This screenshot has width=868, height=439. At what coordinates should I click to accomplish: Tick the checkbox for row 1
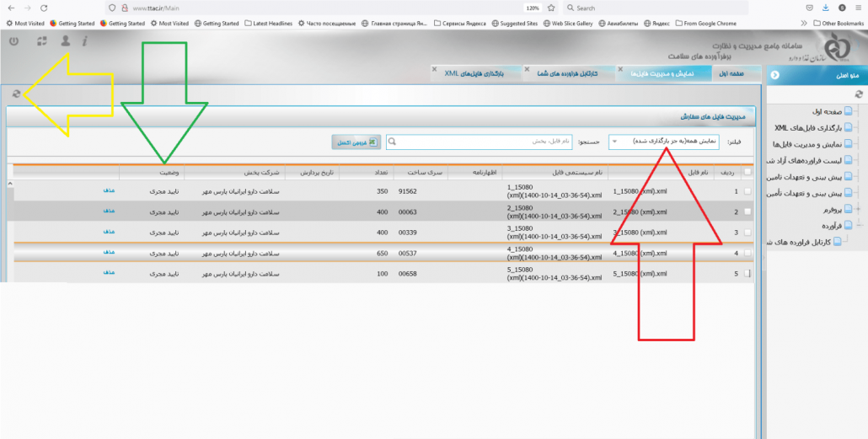click(x=747, y=191)
